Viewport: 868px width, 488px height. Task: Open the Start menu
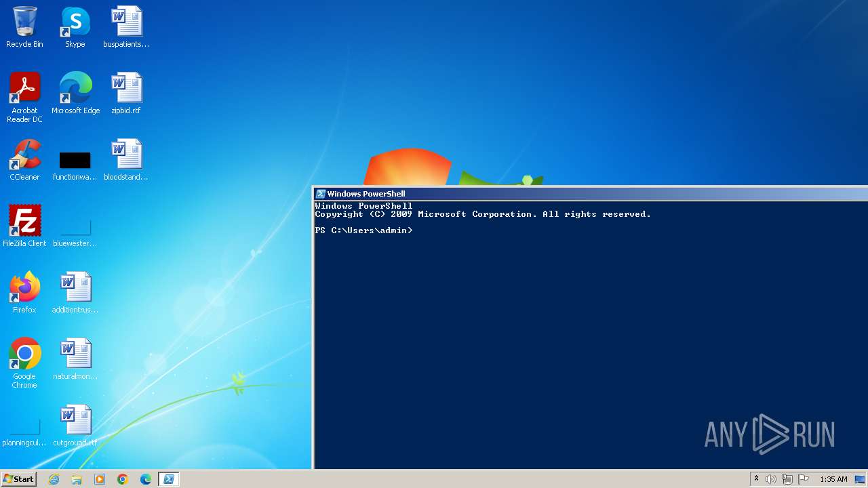[18, 479]
